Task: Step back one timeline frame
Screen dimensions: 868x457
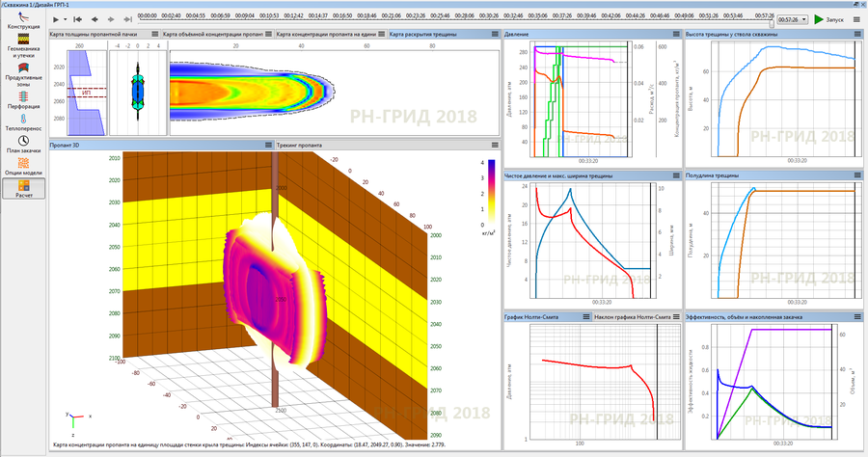Action: pyautogui.click(x=94, y=19)
